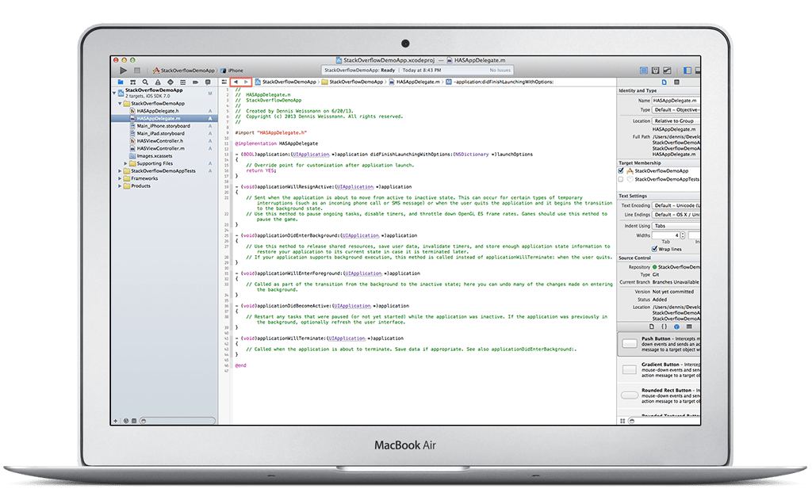This screenshot has height=504, width=812.
Task: Check the StackOverflowDemoAppTests target membership
Action: point(621,179)
